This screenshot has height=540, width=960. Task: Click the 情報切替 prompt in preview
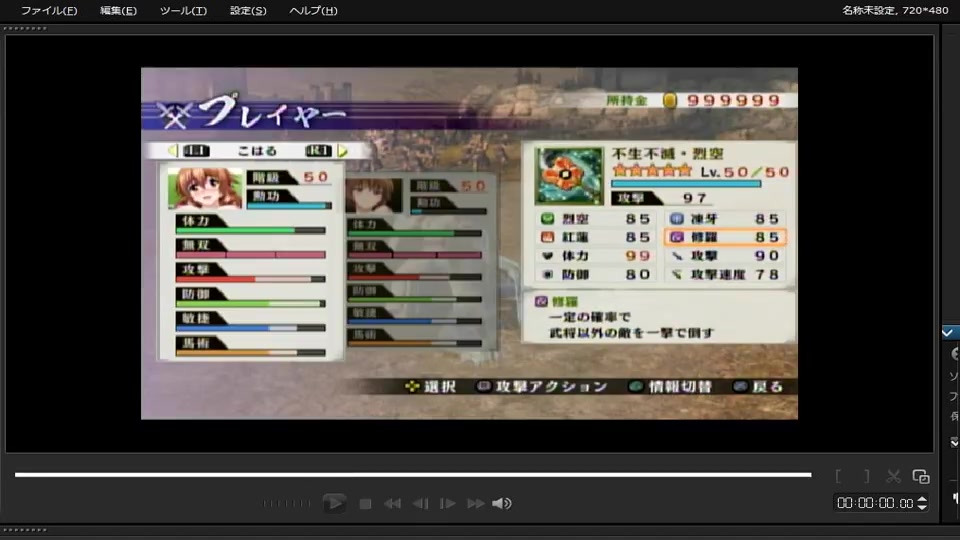point(672,387)
